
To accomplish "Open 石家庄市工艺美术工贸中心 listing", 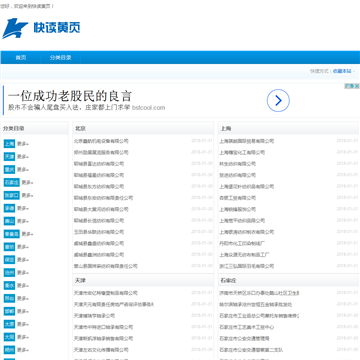I will [x=247, y=327].
